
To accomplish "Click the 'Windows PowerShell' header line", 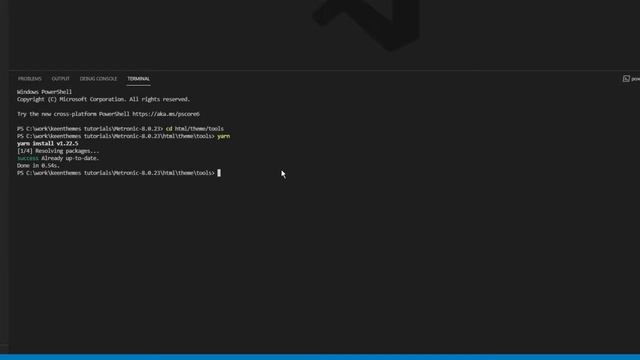I will [44, 92].
